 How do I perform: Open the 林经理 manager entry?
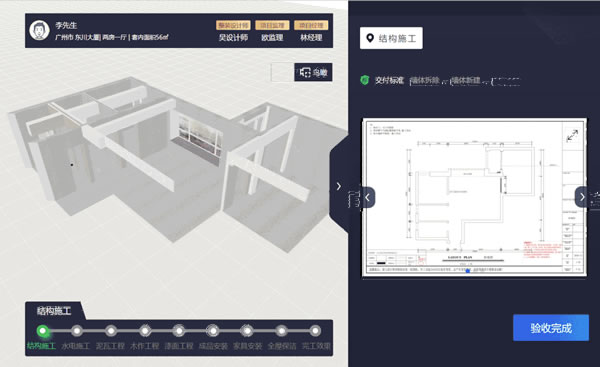coord(311,31)
